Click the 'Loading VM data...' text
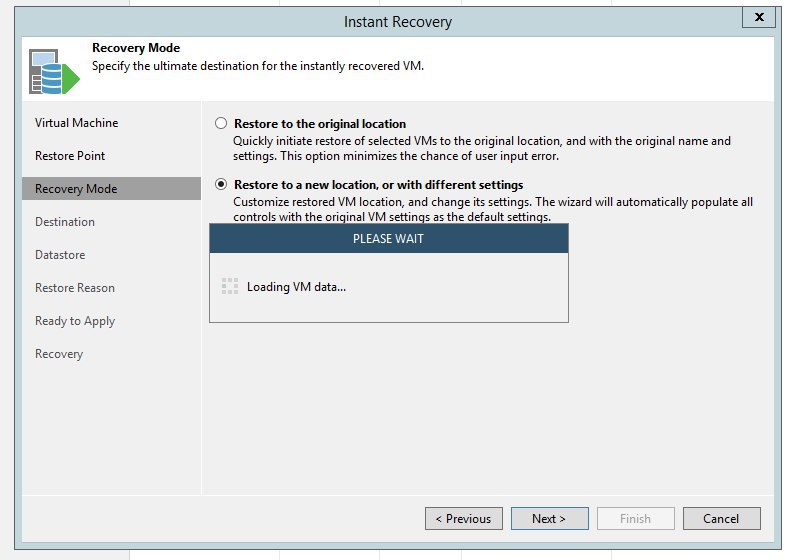This screenshot has height=560, width=800. coord(296,287)
